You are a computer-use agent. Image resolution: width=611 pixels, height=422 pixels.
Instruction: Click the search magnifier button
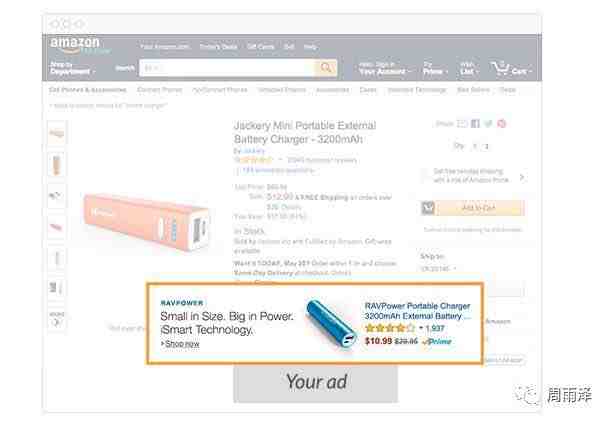click(x=326, y=68)
